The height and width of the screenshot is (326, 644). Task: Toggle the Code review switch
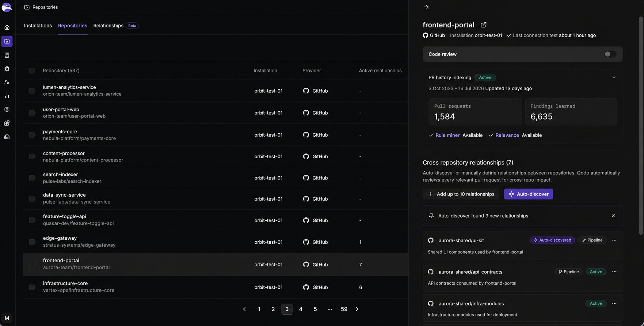pyautogui.click(x=610, y=54)
